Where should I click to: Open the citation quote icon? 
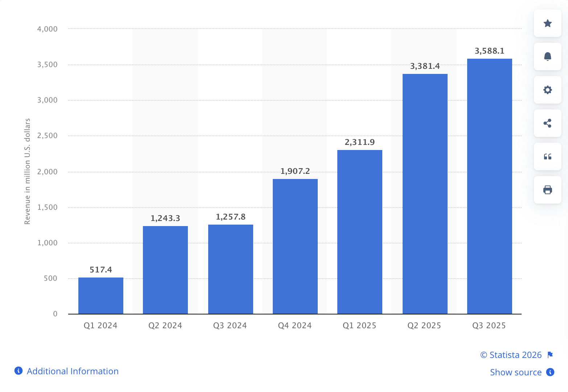(x=547, y=157)
